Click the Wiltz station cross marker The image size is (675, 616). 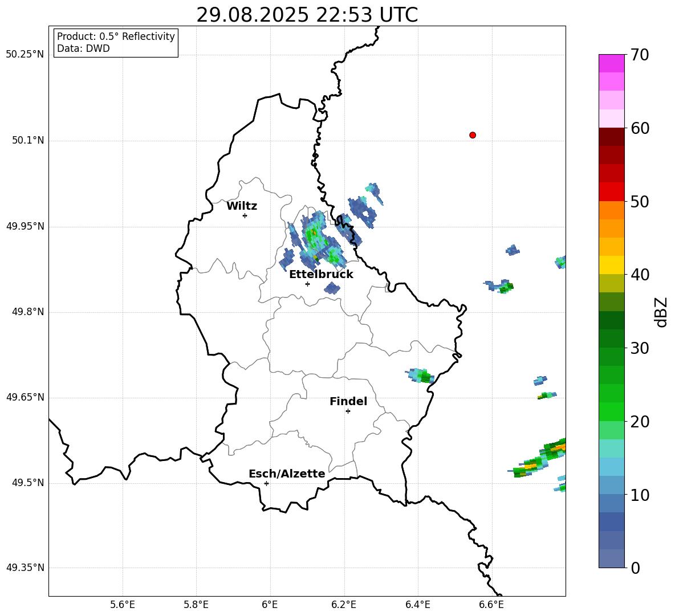[245, 215]
